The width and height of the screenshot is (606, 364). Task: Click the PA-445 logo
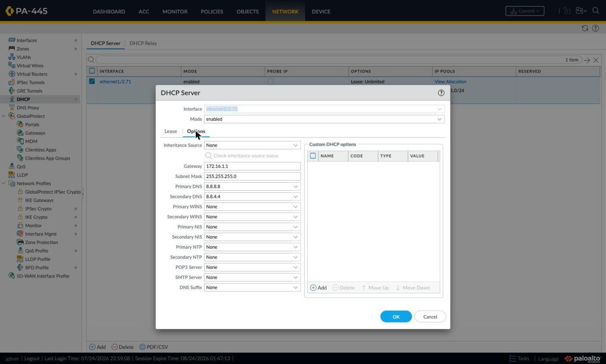26,11
